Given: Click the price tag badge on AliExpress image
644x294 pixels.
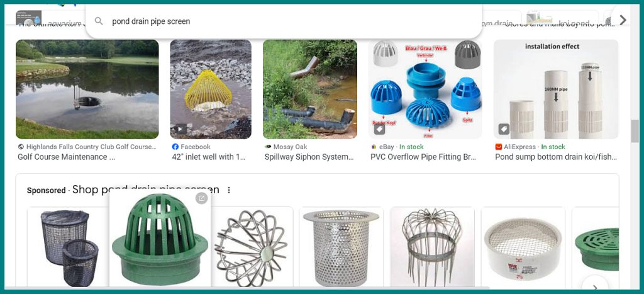Looking at the screenshot, I should pyautogui.click(x=504, y=129).
